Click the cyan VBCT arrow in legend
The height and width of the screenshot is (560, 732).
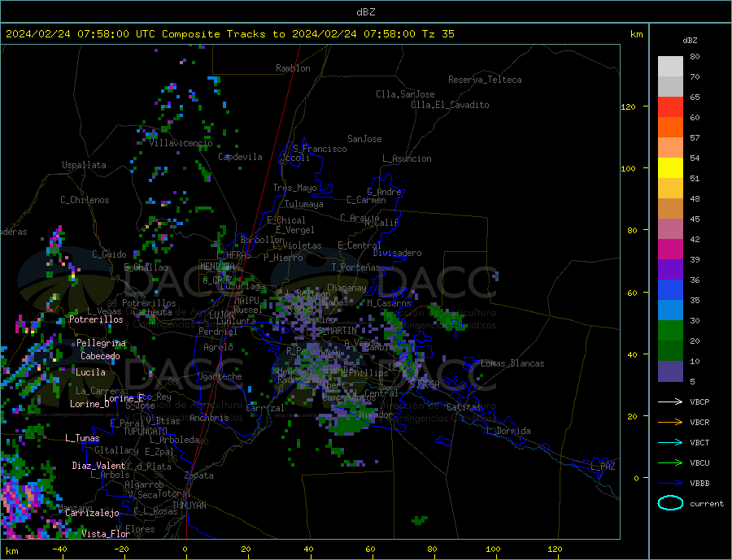670,442
